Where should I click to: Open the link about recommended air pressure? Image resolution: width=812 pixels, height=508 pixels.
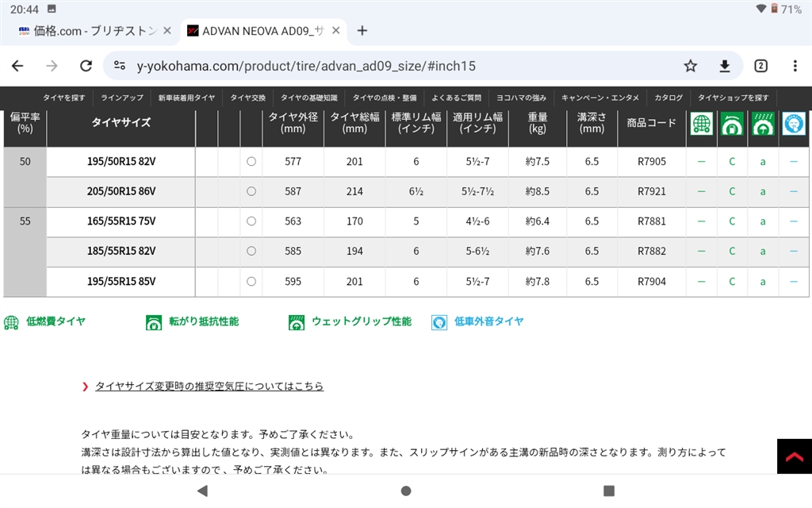pyautogui.click(x=209, y=387)
